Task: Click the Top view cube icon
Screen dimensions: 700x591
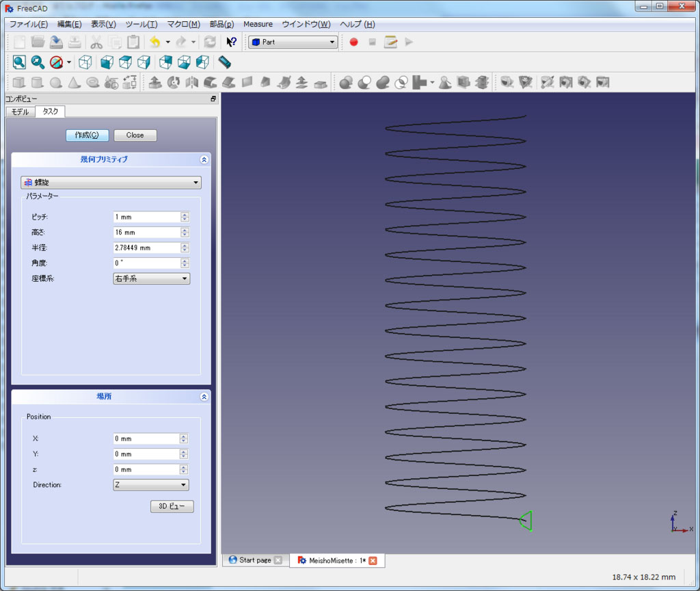Action: (126, 62)
